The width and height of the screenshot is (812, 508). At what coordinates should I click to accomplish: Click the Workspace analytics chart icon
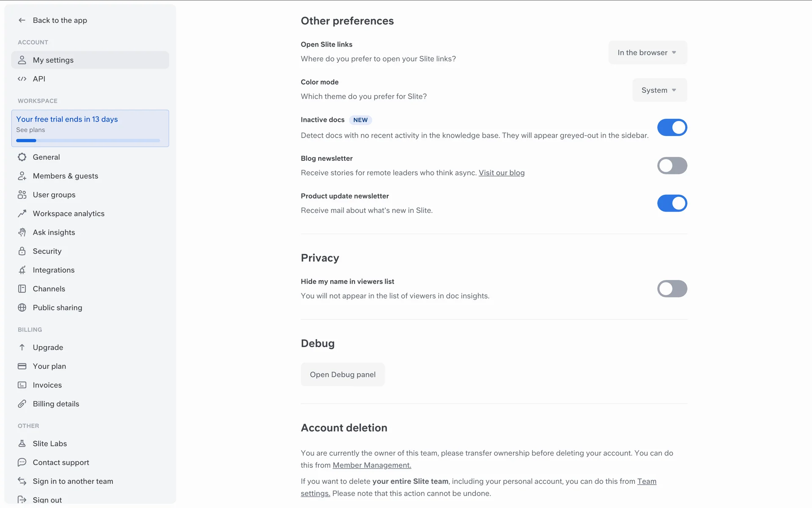(22, 213)
